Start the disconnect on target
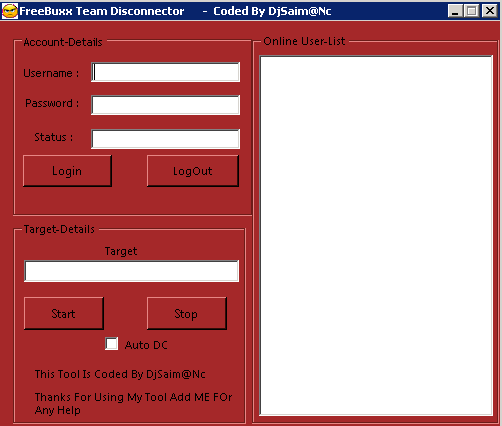 click(64, 313)
